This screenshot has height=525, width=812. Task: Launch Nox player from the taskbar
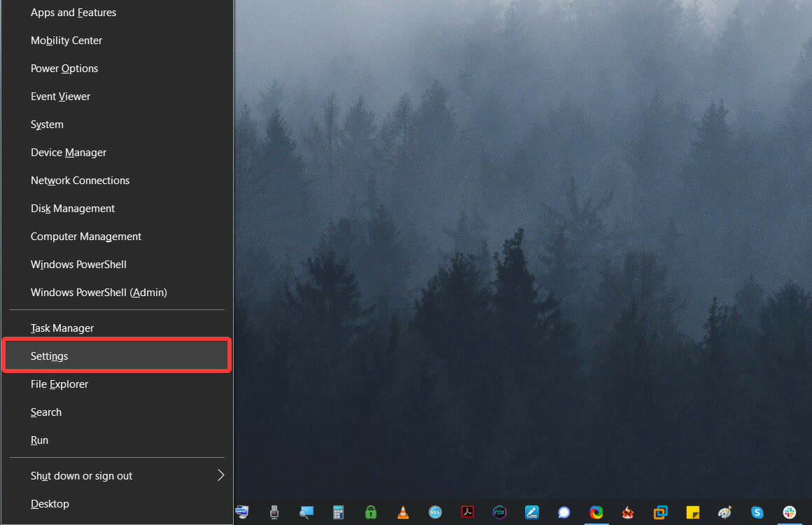(500, 512)
